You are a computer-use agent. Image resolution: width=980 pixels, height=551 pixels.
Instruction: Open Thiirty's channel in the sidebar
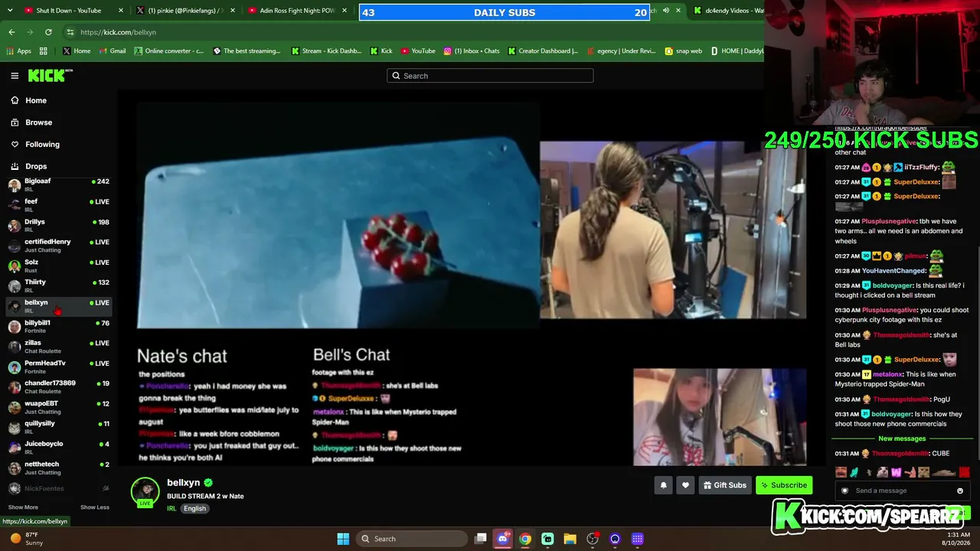(59, 285)
